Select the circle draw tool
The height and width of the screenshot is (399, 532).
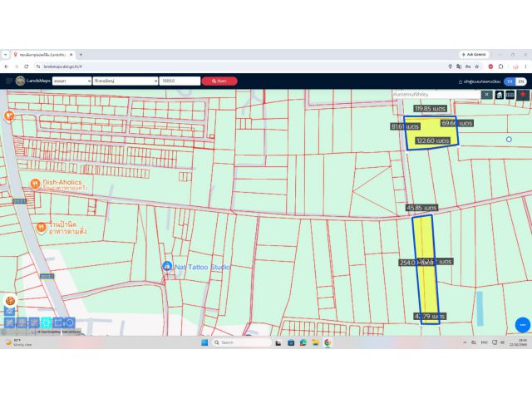point(70,323)
